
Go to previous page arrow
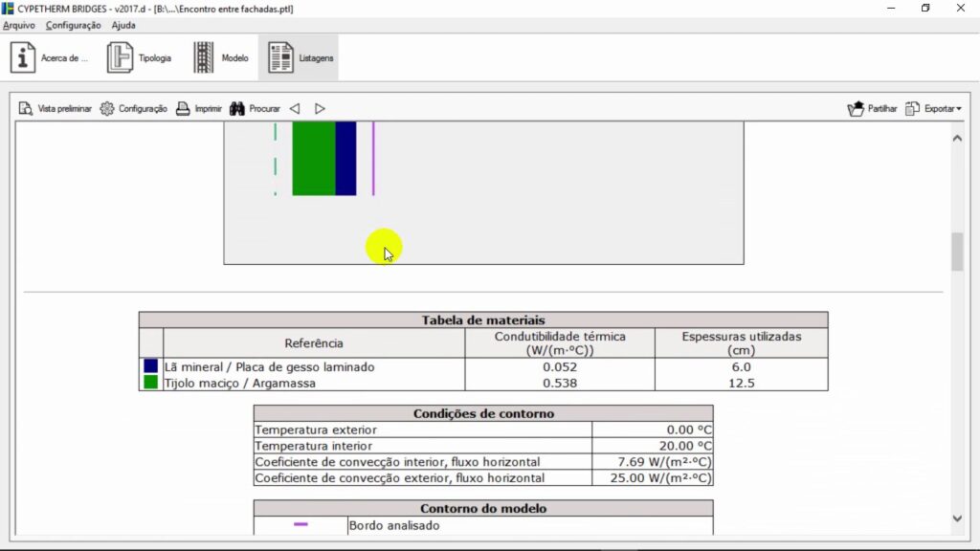tap(295, 109)
